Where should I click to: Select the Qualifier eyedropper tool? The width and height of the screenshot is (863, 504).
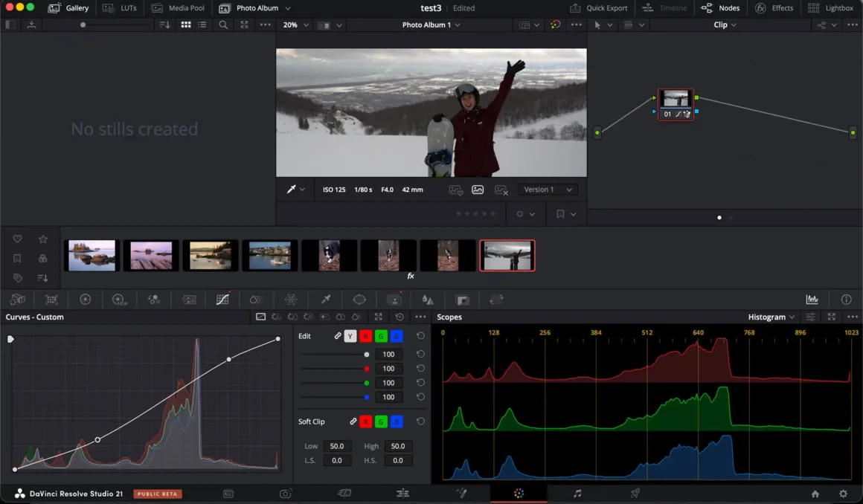coord(324,299)
